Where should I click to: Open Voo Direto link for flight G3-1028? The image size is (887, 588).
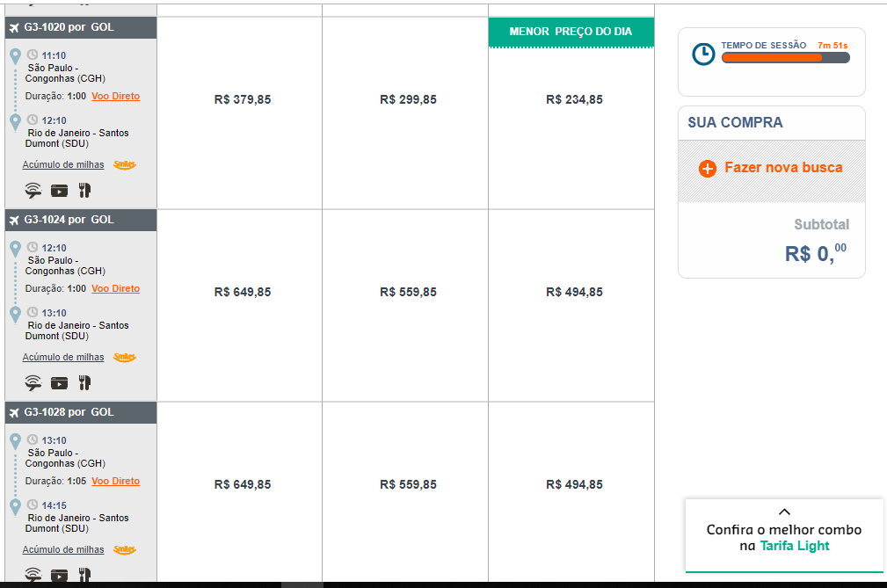click(x=115, y=481)
